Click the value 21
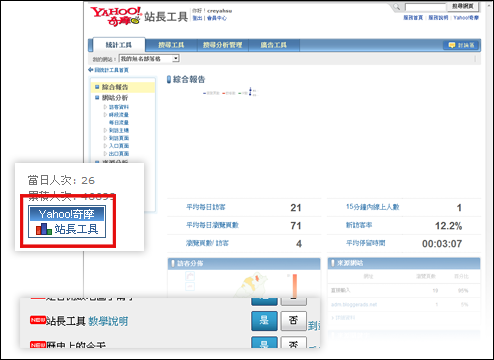This screenshot has height=360, width=494. tap(296, 208)
